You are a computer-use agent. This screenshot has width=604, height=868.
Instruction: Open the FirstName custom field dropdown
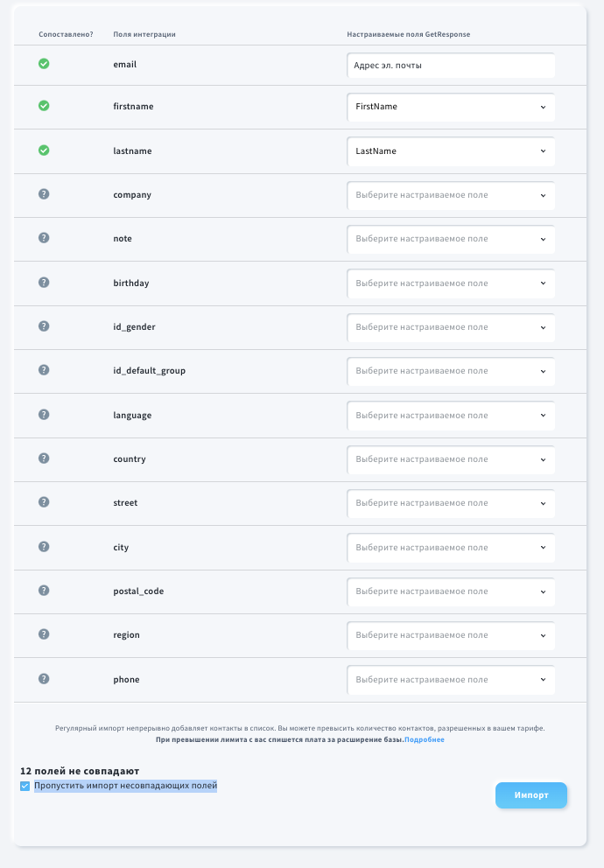[x=451, y=107]
